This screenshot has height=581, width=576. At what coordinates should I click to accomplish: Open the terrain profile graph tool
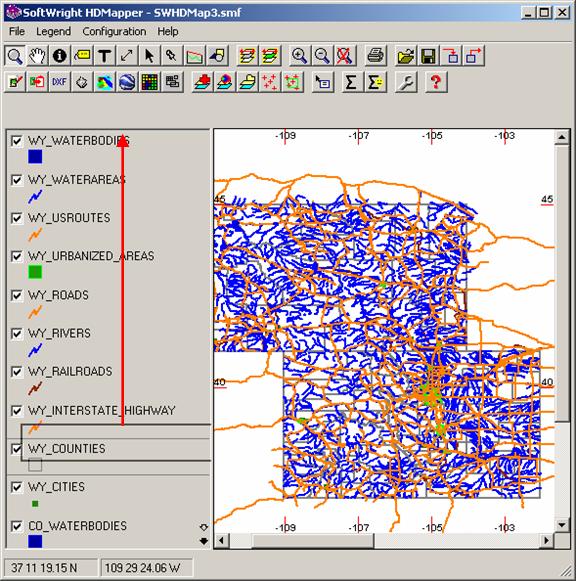(x=194, y=56)
